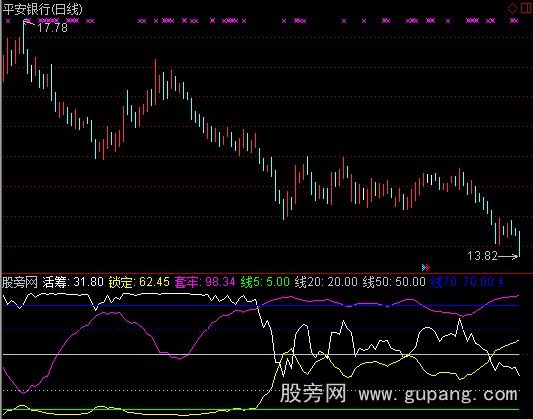The image size is (533, 419).
Task: Click the last candlestick at the 13.82 low
Action: pos(519,244)
